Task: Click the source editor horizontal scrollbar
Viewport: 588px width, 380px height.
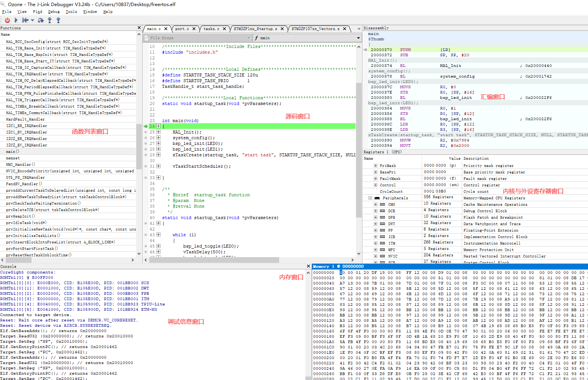Action: [214, 260]
